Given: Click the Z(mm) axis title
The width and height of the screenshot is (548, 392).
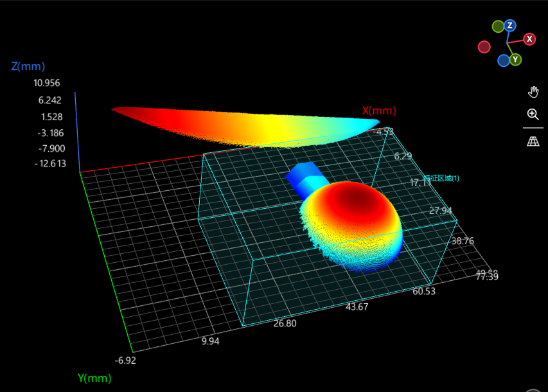Looking at the screenshot, I should [x=28, y=66].
